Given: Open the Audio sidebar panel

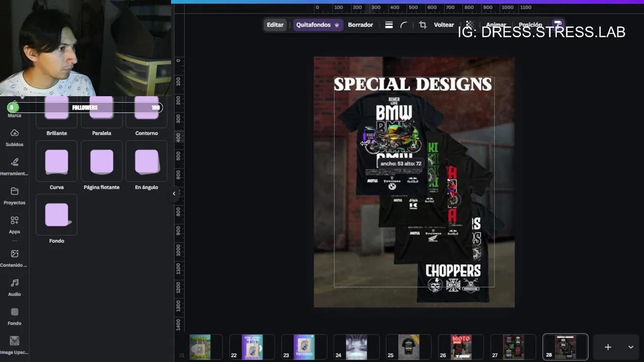Looking at the screenshot, I should tap(15, 287).
